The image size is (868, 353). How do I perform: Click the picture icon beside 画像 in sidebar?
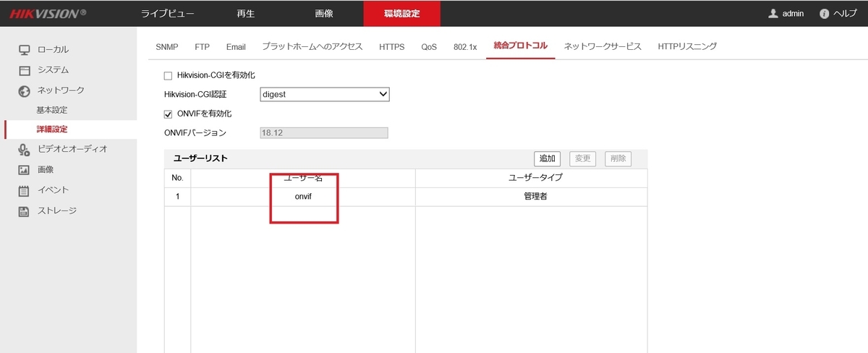point(24,169)
